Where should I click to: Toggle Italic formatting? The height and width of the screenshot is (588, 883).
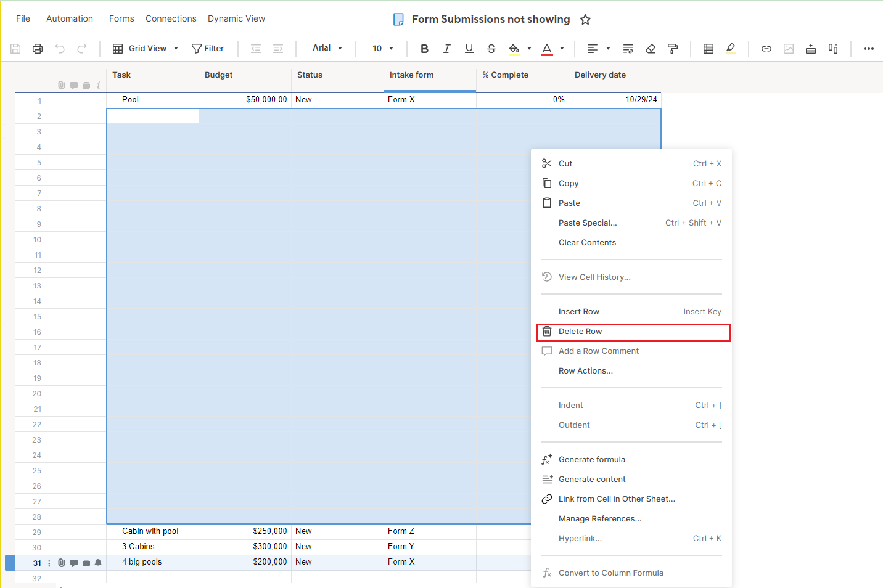446,49
